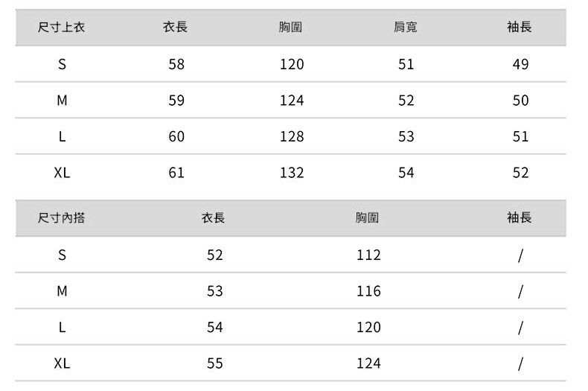Select the 袖長 value 50 for size M
This screenshot has height=391, width=588.
pyautogui.click(x=520, y=100)
